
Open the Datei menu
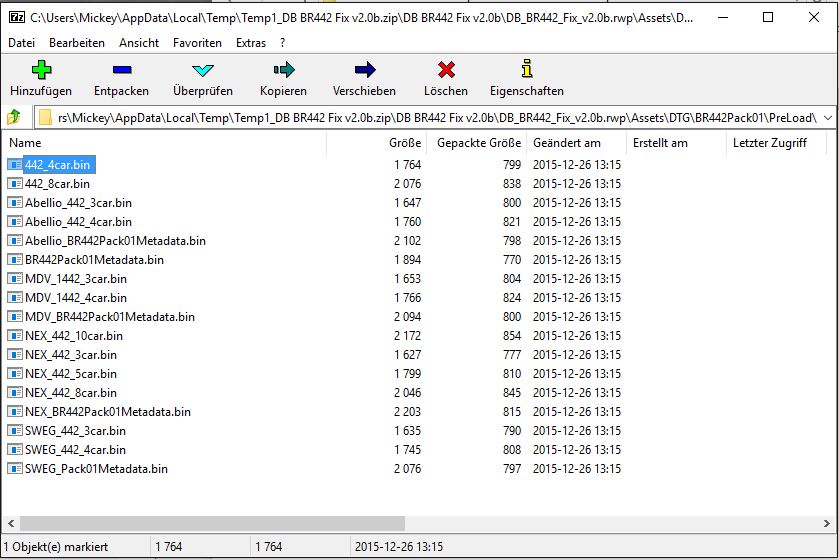coord(21,43)
